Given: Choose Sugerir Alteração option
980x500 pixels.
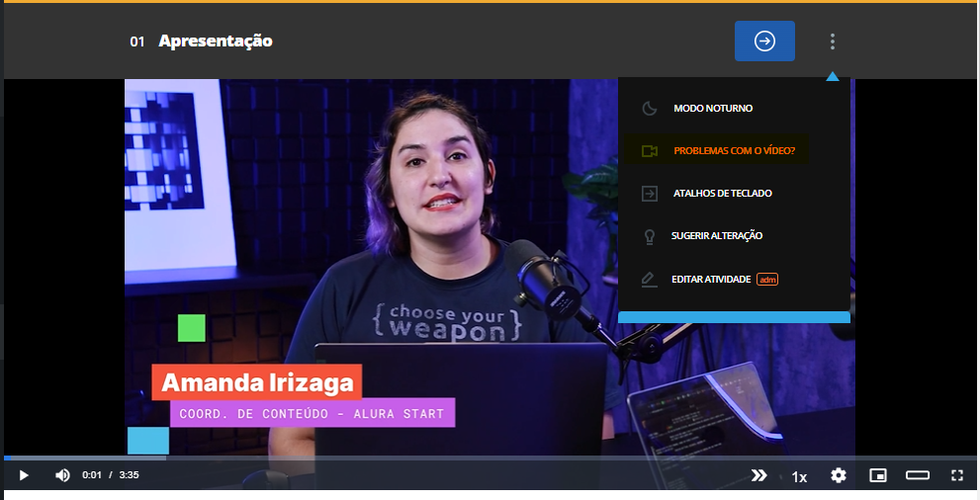Looking at the screenshot, I should pyautogui.click(x=716, y=236).
